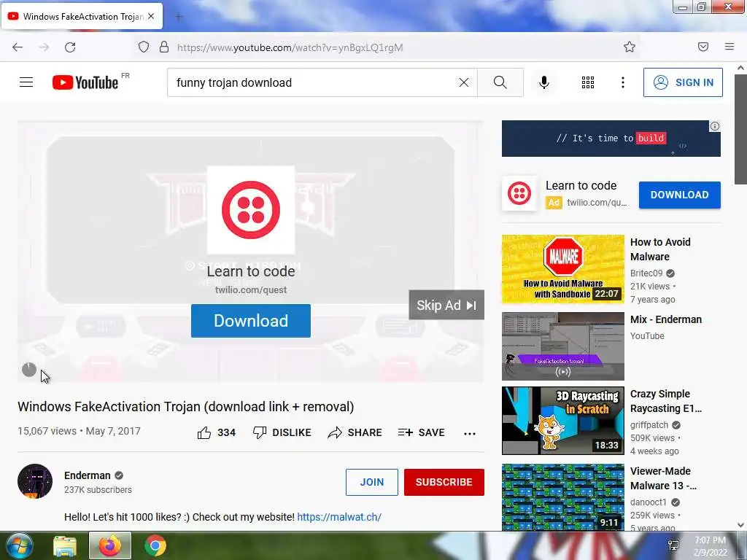The image size is (747, 560).
Task: Open the Mix - Enderman playlist thumbnail
Action: (x=562, y=346)
